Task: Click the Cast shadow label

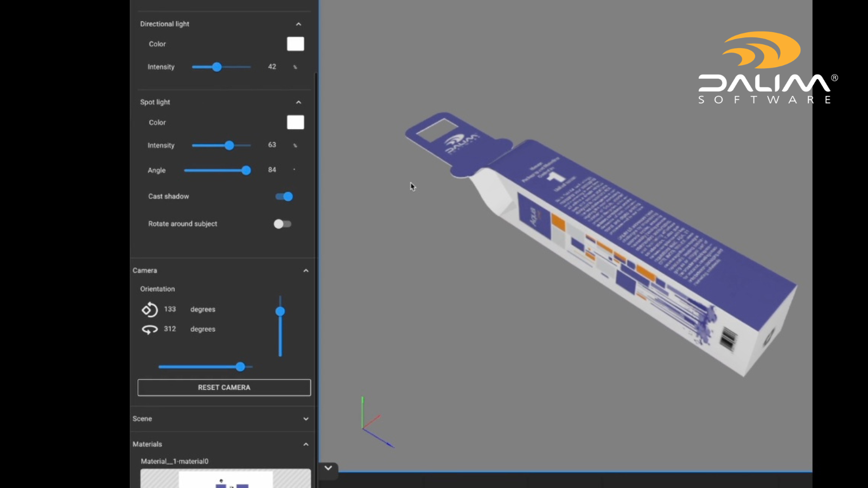Action: coord(169,196)
